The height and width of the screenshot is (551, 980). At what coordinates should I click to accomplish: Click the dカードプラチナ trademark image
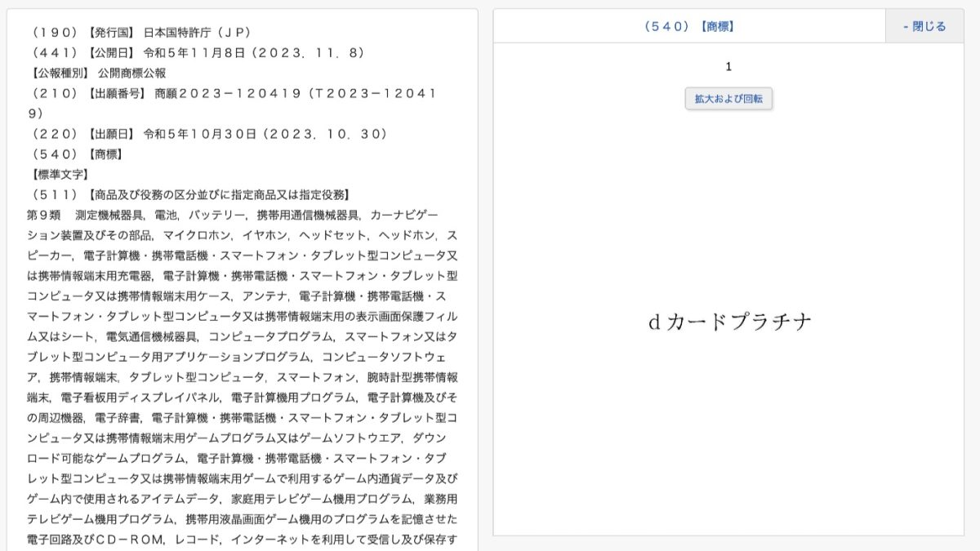tap(729, 322)
